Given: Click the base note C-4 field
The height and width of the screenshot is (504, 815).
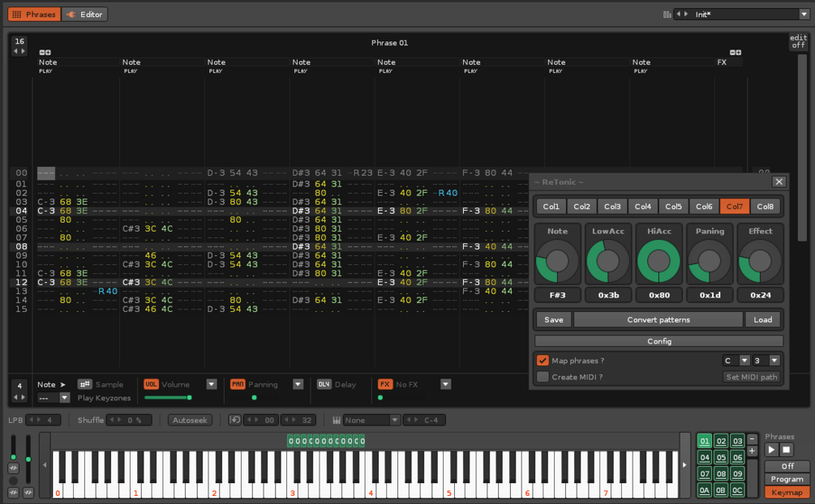Looking at the screenshot, I should (x=423, y=421).
